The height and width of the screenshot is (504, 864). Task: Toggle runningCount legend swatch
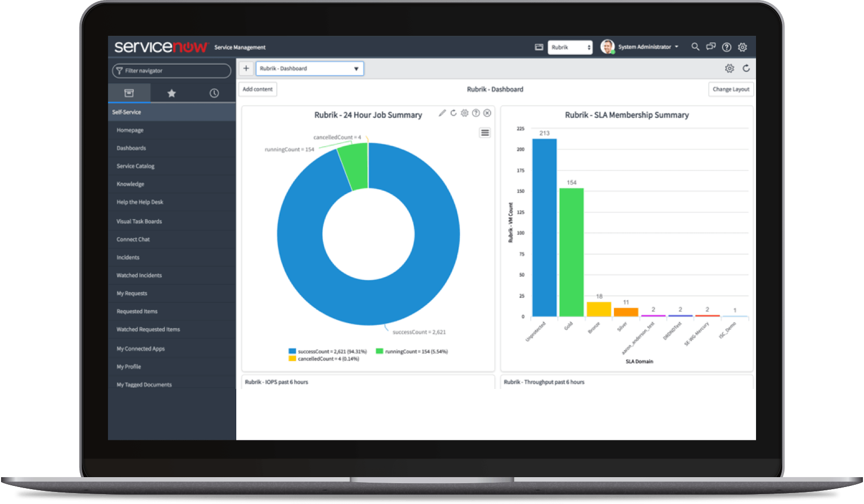[x=379, y=352]
